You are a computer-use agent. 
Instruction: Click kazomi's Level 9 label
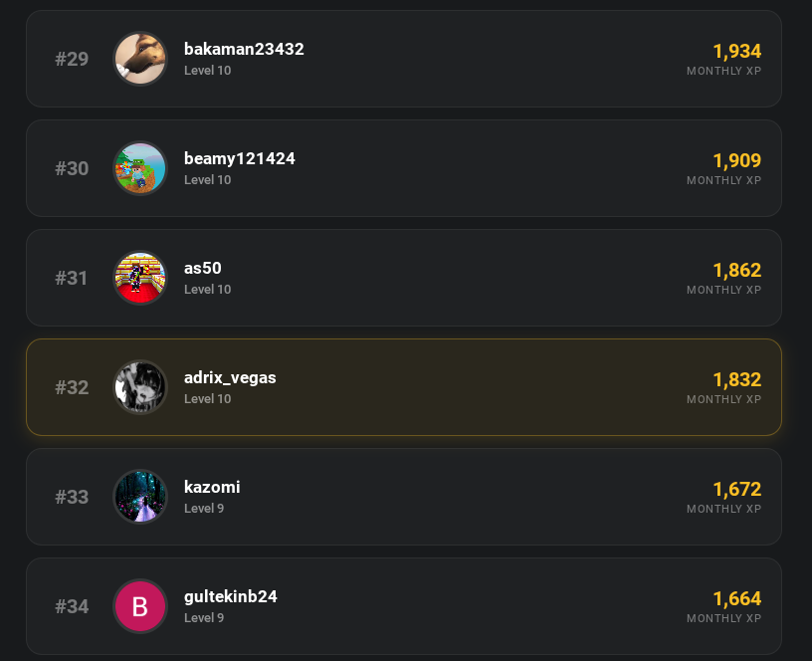coord(204,508)
